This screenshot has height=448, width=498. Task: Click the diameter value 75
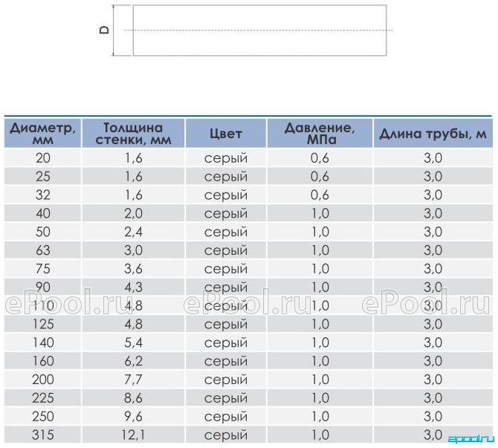coord(42,269)
